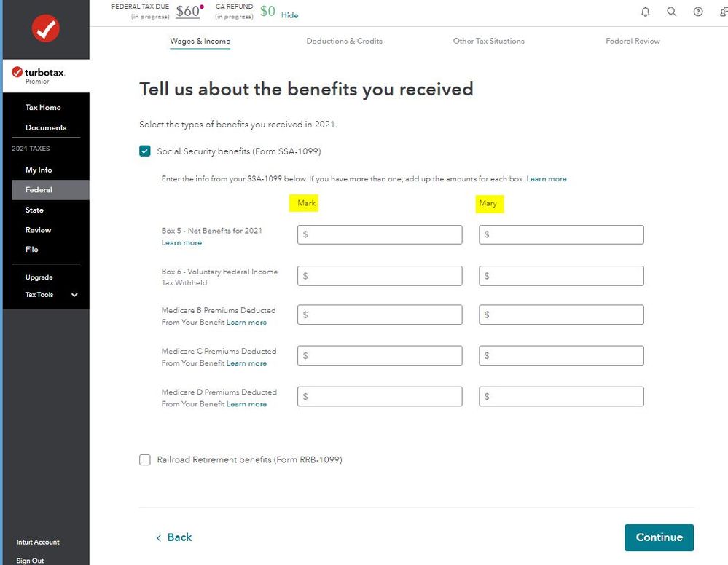Click the $60 federal tax due amount
The image size is (728, 565).
click(x=187, y=11)
